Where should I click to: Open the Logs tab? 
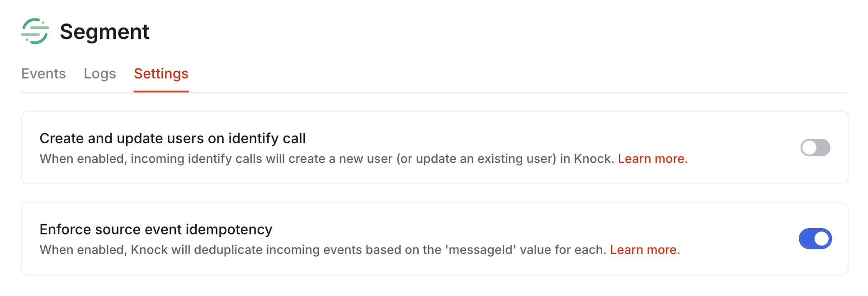click(99, 73)
